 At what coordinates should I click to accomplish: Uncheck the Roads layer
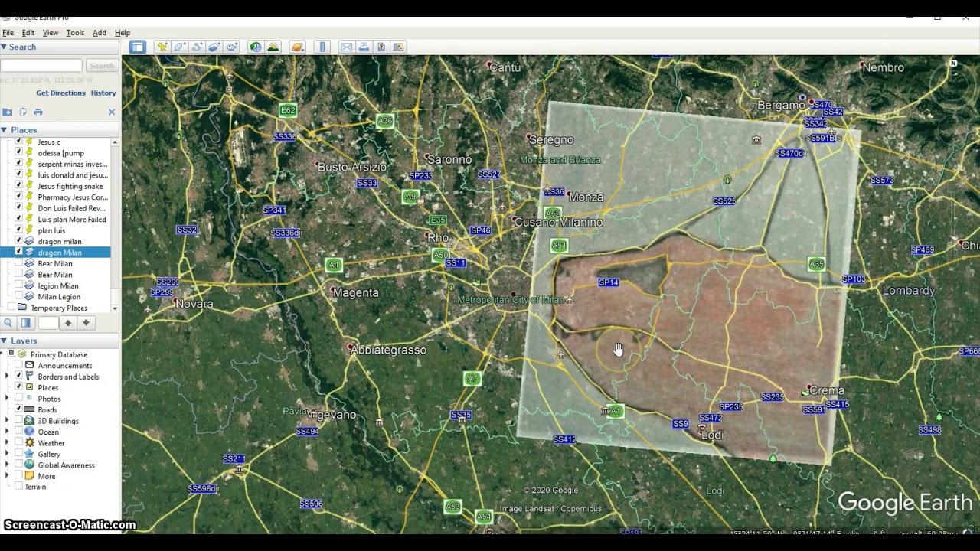click(x=19, y=409)
